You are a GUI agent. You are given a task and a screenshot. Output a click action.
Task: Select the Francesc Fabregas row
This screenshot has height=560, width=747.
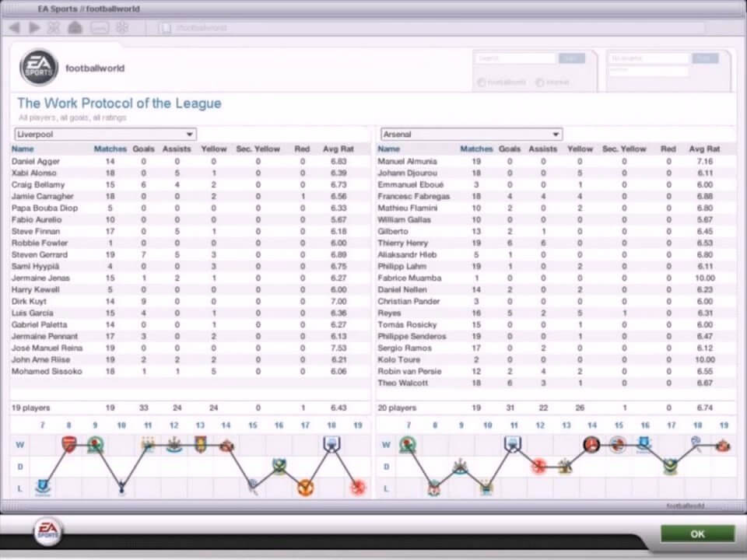pyautogui.click(x=556, y=196)
